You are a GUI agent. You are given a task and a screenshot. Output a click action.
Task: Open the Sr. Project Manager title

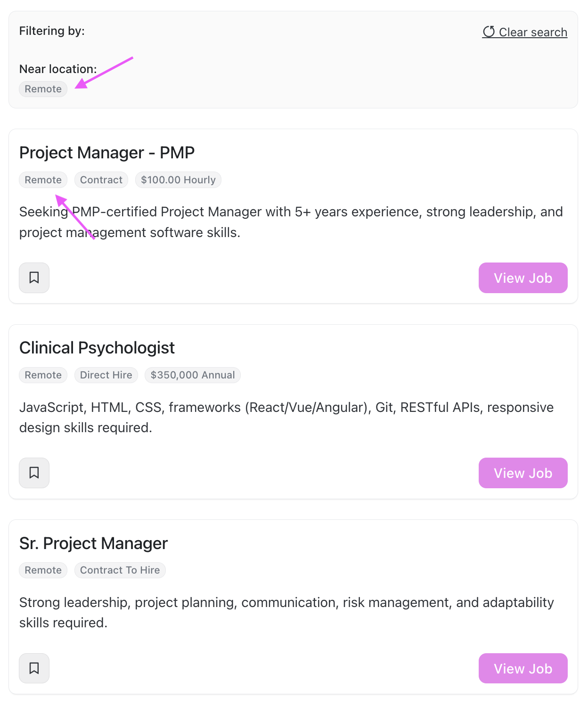93,543
